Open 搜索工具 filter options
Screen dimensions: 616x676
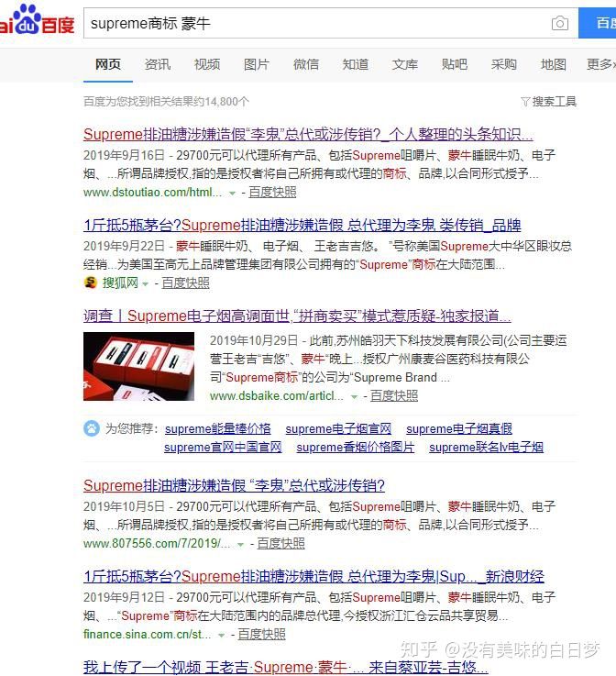tap(549, 102)
